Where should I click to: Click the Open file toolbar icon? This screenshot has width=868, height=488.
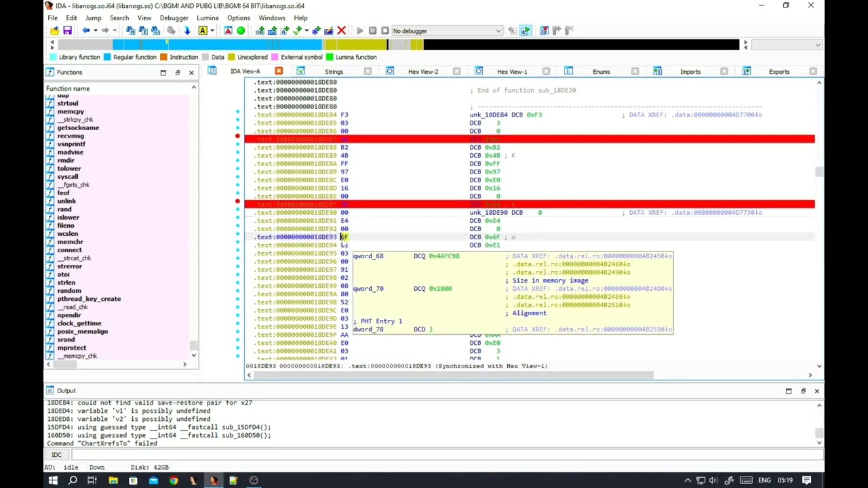(x=54, y=30)
